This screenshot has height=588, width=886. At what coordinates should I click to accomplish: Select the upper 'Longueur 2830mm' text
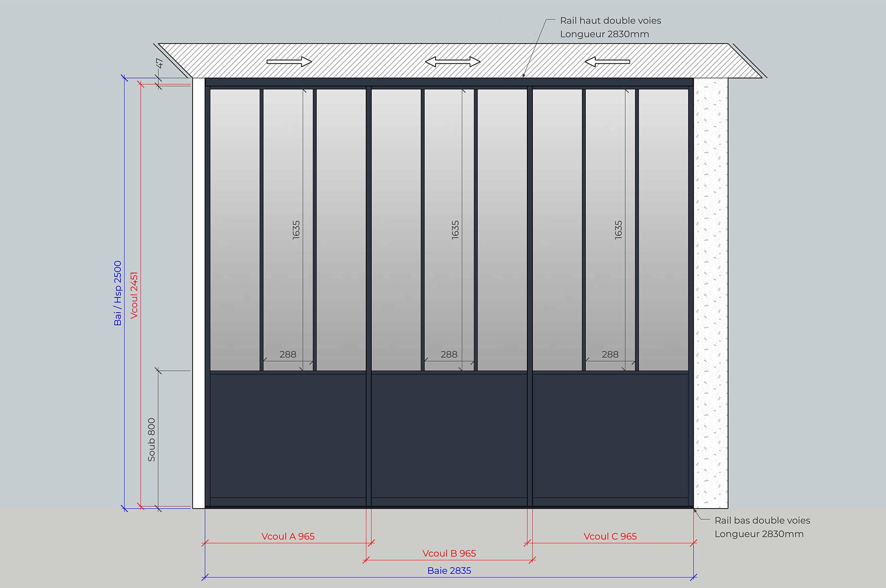pos(605,34)
